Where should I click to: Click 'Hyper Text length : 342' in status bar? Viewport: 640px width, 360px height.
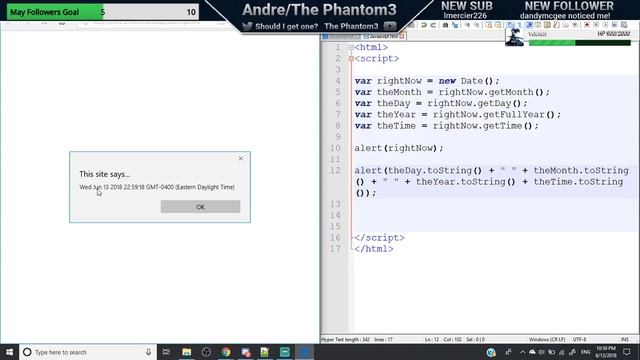coord(345,339)
